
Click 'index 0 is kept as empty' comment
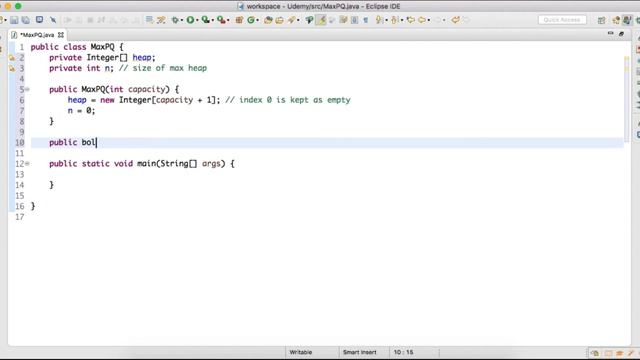[288, 100]
